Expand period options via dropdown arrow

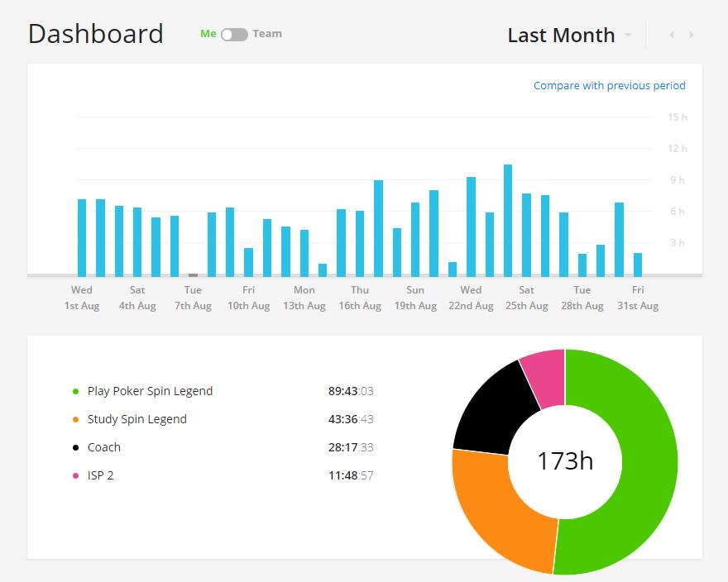pos(628,36)
